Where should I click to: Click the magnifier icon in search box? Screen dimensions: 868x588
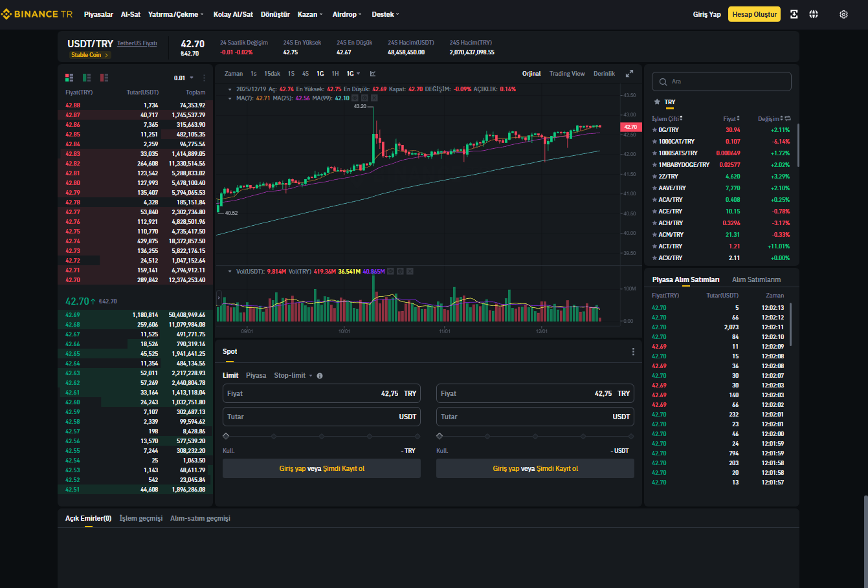663,82
